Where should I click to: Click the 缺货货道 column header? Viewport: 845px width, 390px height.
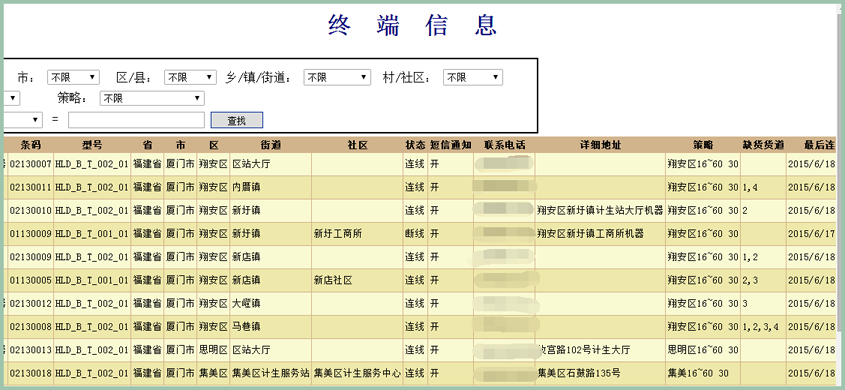763,145
